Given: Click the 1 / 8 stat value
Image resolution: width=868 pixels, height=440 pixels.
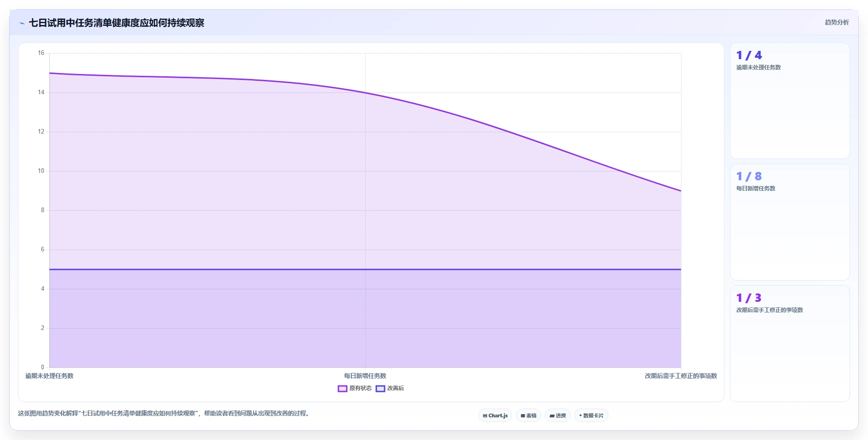Looking at the screenshot, I should [749, 177].
